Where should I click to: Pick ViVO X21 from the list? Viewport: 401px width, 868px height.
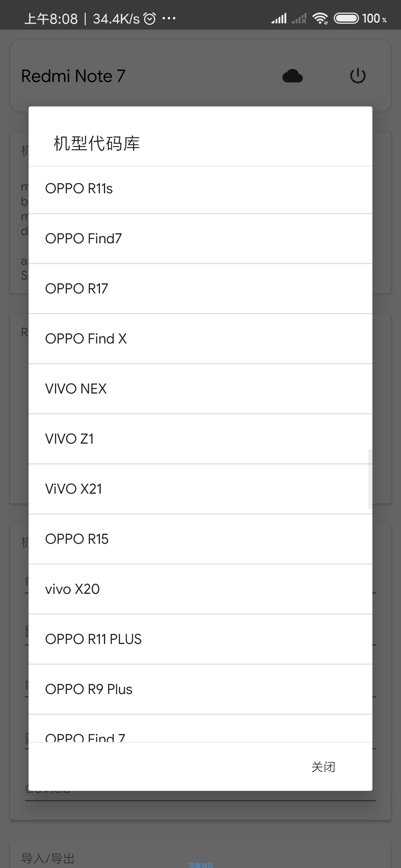coord(200,489)
